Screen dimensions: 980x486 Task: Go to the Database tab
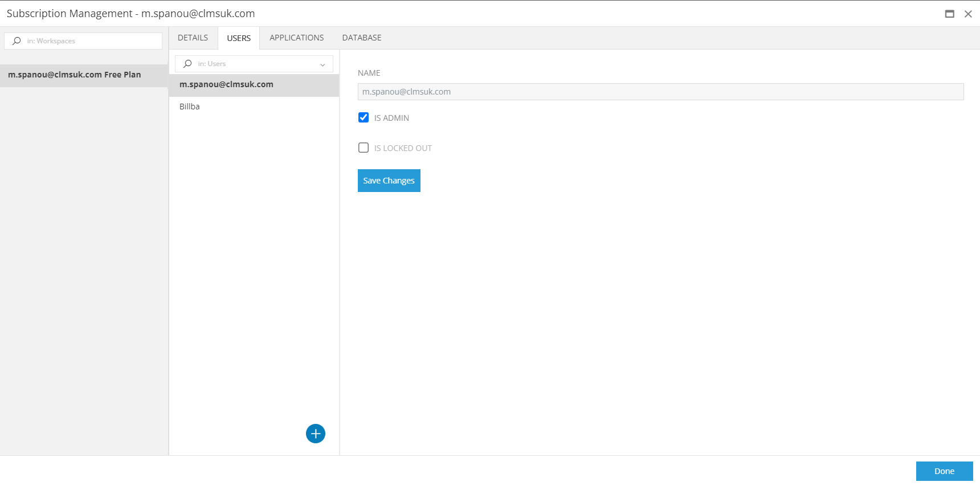pyautogui.click(x=362, y=38)
